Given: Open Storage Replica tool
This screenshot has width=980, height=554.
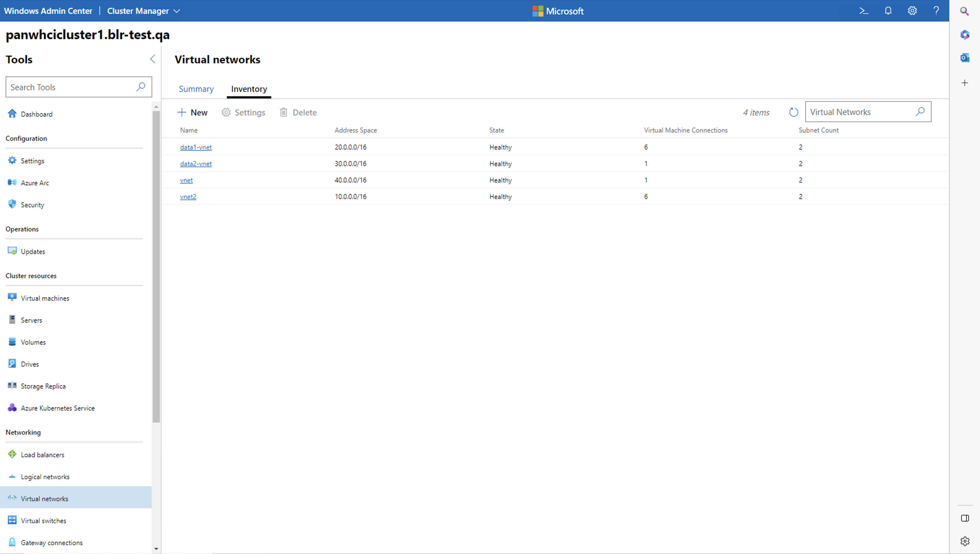Looking at the screenshot, I should [43, 386].
